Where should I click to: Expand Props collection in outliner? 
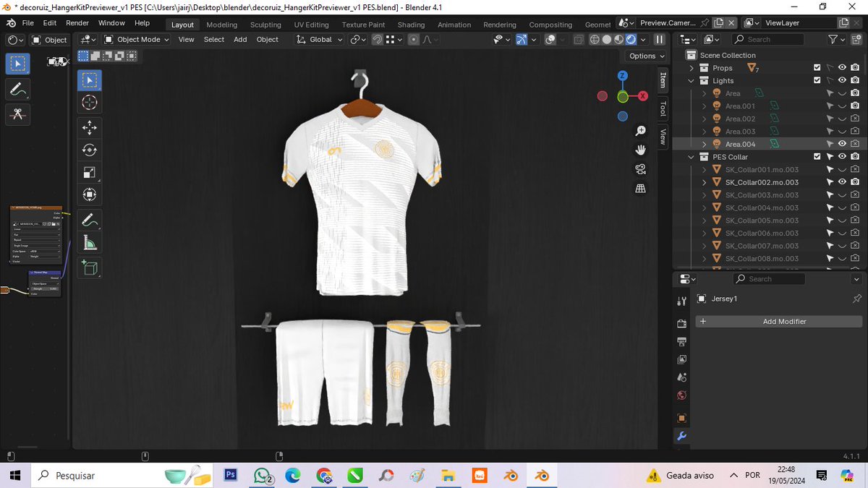point(692,68)
